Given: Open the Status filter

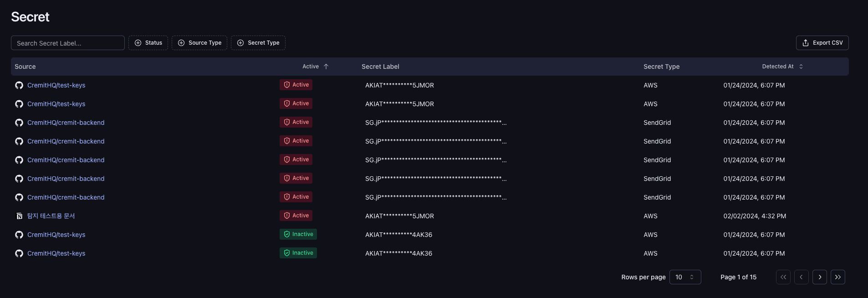Looking at the screenshot, I should point(148,43).
